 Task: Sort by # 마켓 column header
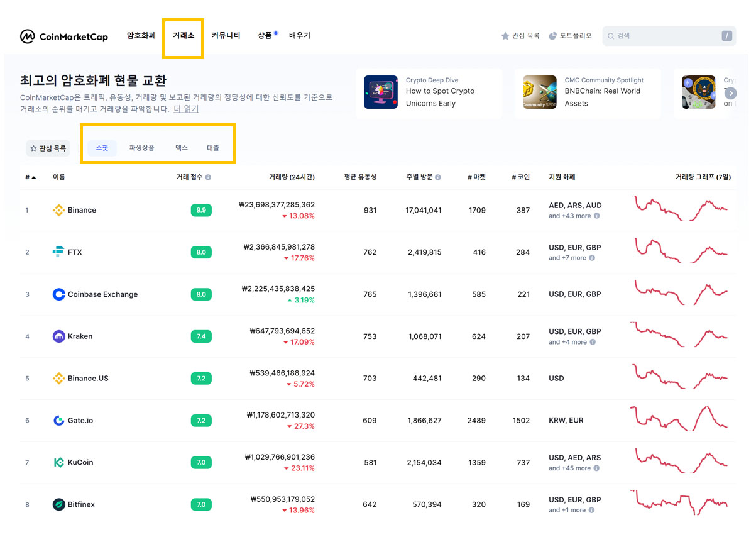click(476, 177)
